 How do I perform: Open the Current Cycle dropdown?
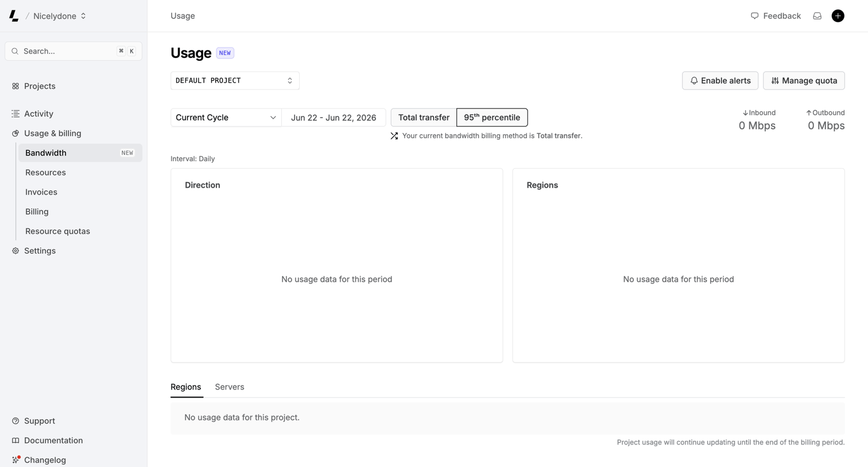226,118
